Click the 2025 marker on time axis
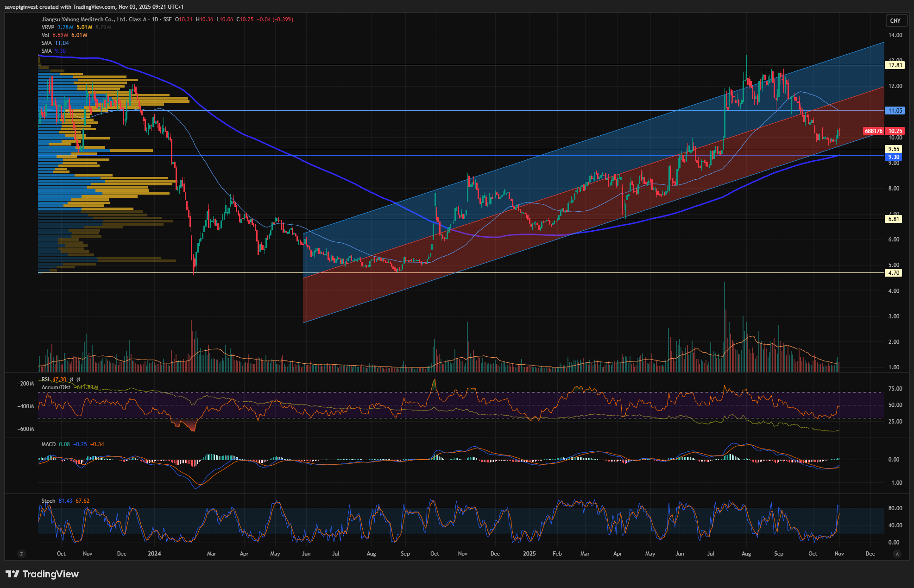This screenshot has width=914, height=588. pos(529,554)
